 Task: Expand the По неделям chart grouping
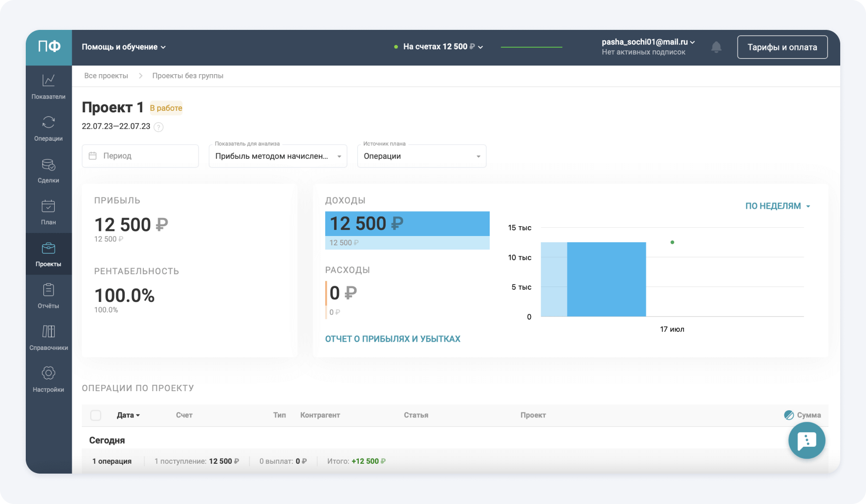(777, 206)
